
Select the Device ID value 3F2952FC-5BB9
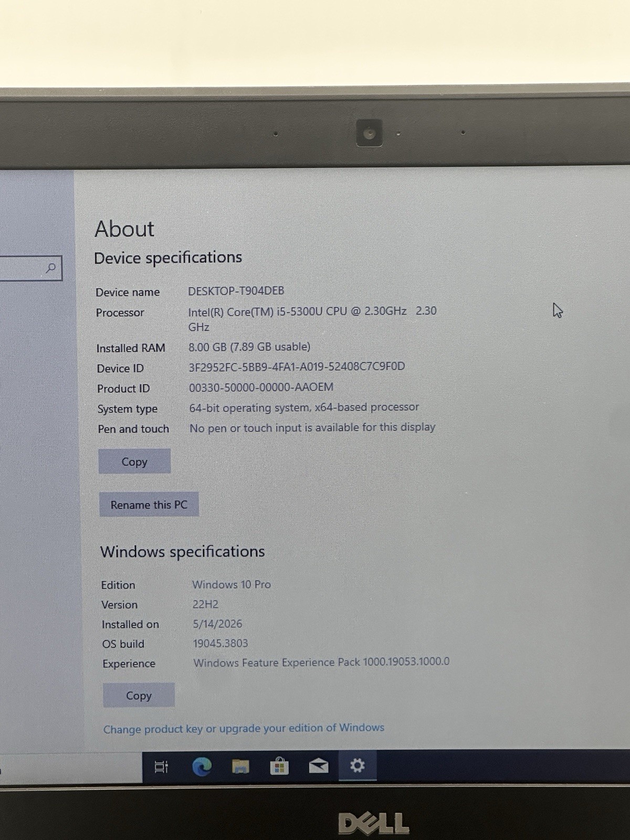[x=297, y=366]
